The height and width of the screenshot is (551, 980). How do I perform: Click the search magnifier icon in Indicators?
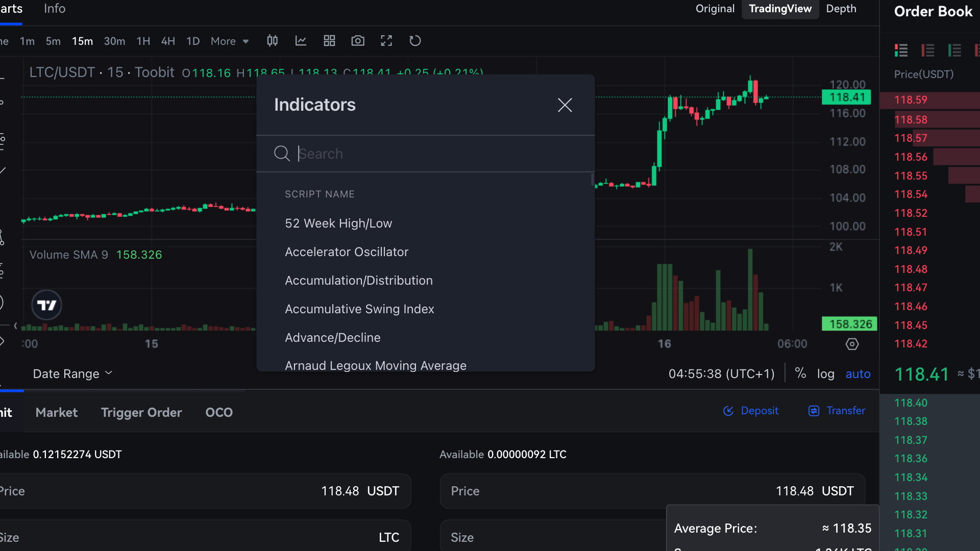(x=282, y=153)
